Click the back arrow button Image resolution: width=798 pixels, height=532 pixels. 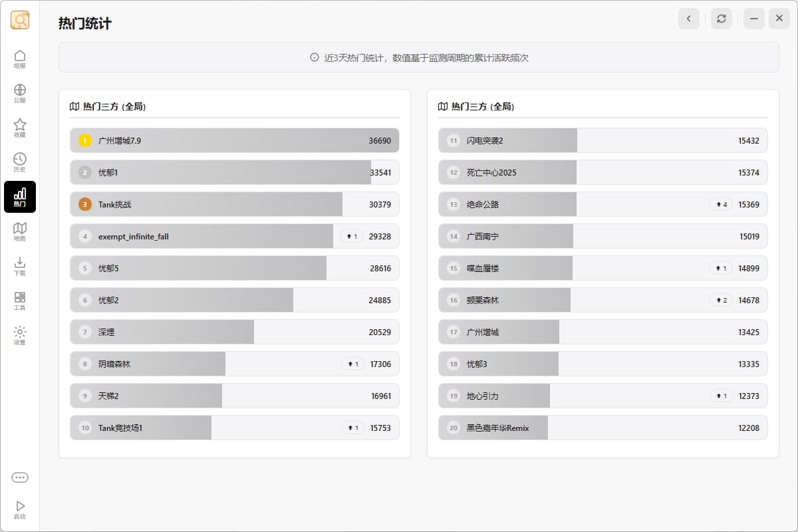click(x=689, y=19)
